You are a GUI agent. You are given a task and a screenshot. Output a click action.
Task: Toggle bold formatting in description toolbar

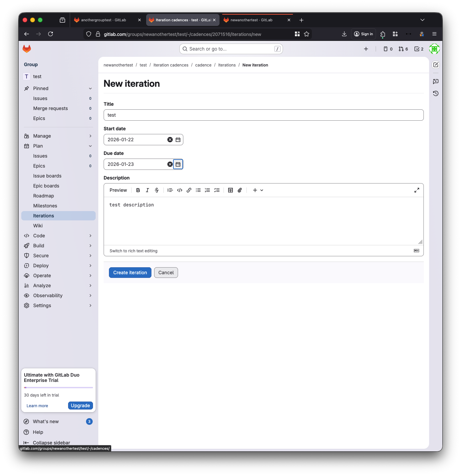coord(138,190)
